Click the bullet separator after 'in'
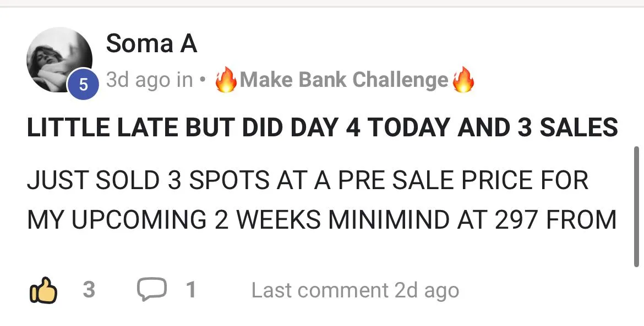 (x=201, y=80)
